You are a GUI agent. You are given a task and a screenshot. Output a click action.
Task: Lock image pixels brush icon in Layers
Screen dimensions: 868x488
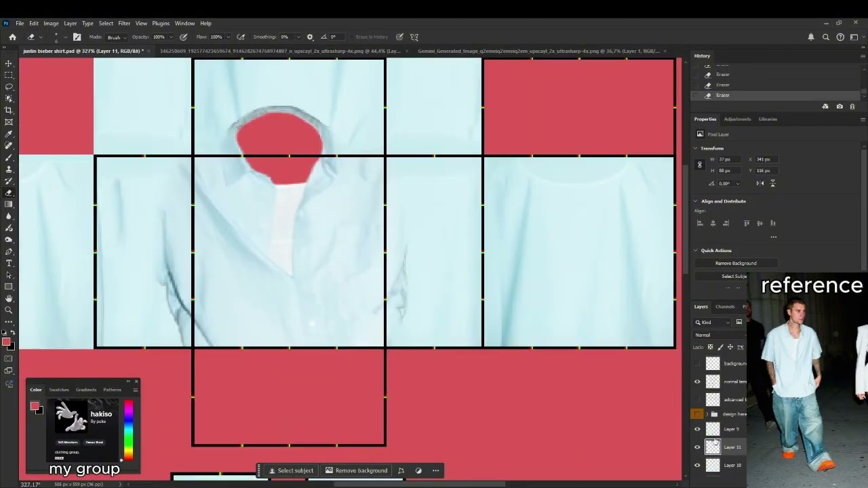point(720,347)
